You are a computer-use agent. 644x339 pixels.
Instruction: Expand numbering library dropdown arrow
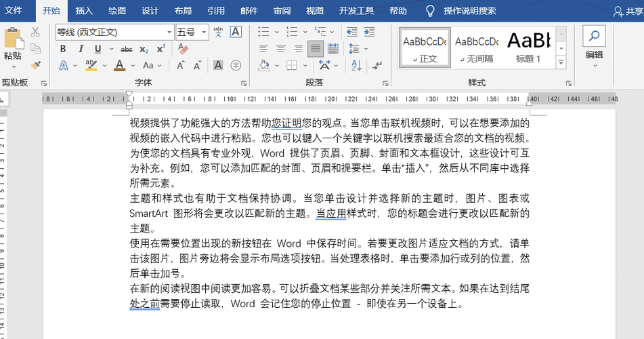point(305,32)
